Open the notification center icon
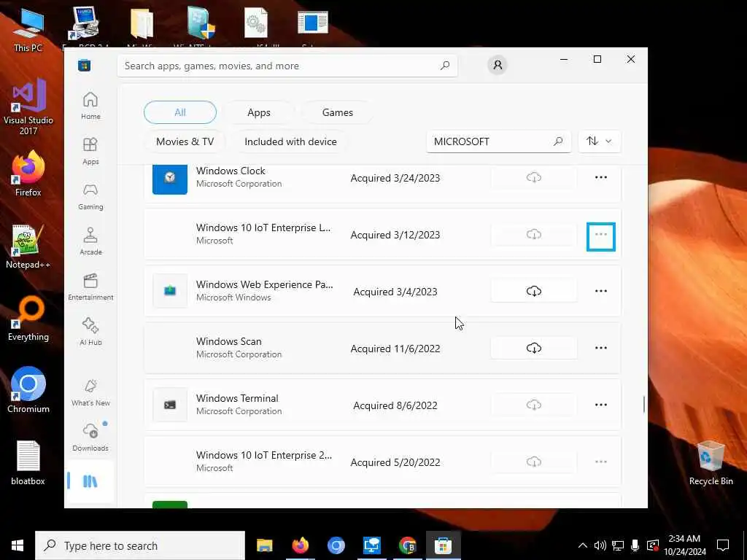This screenshot has height=560, width=747. click(723, 545)
